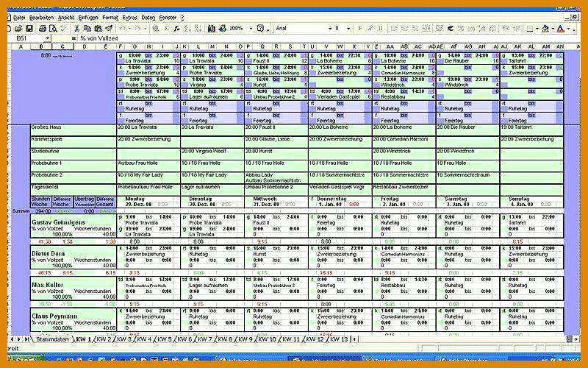Viewport: 588px width, 368px height.
Task: Align cell text right
Action: [415, 29]
